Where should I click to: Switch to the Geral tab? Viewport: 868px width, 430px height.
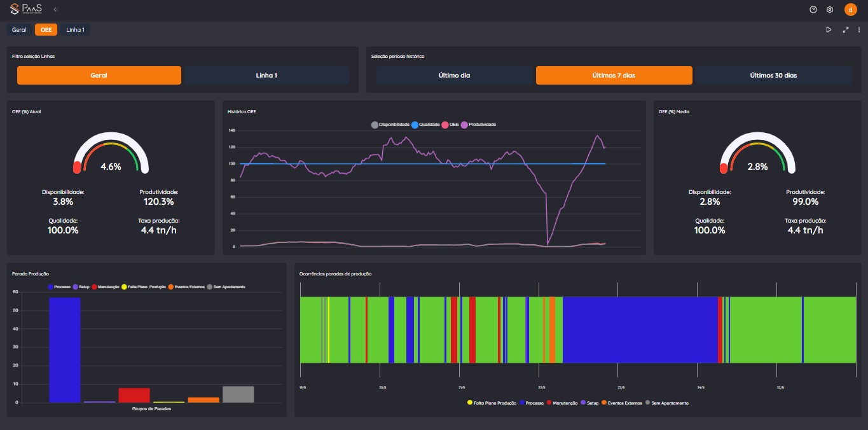point(19,30)
